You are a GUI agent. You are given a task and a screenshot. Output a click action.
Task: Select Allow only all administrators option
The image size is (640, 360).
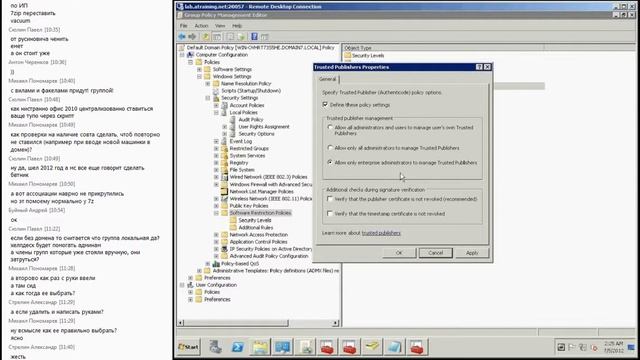tap(330, 148)
